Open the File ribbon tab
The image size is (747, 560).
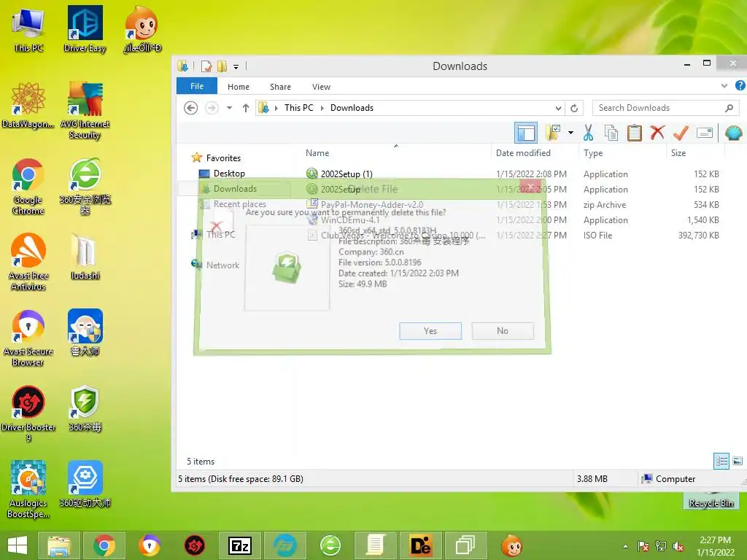pos(197,86)
